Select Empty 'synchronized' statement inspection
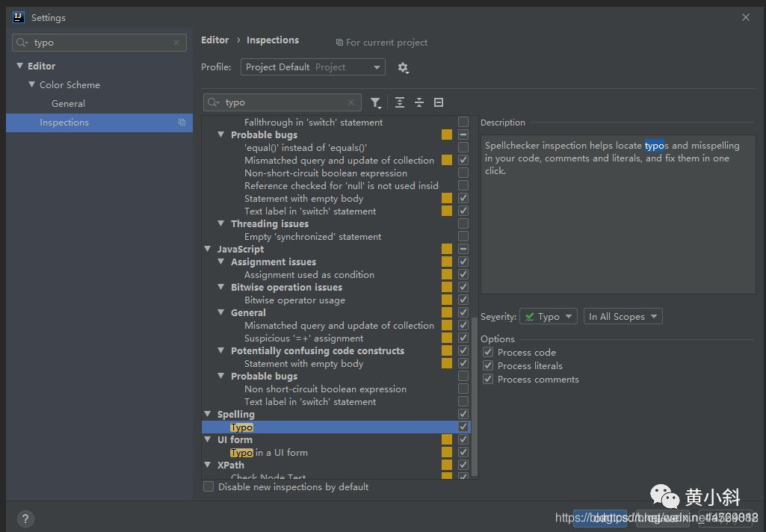This screenshot has width=766, height=532. click(x=312, y=237)
